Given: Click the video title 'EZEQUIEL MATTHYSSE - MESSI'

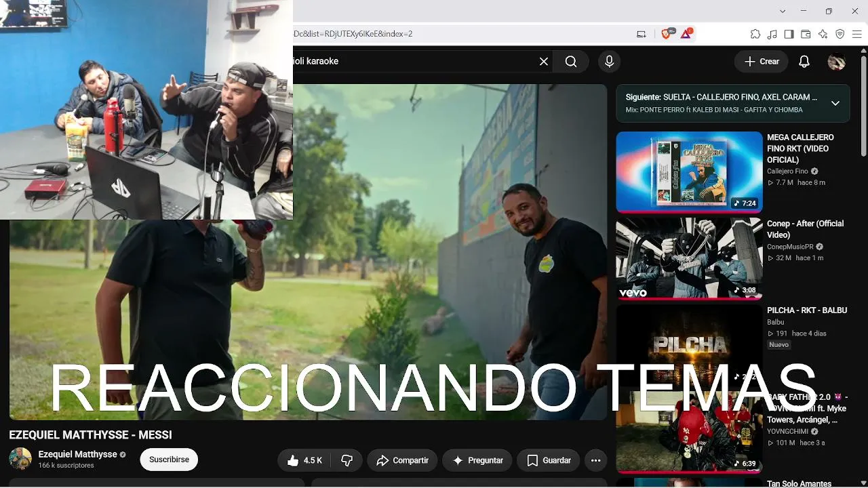Looking at the screenshot, I should pyautogui.click(x=90, y=434).
